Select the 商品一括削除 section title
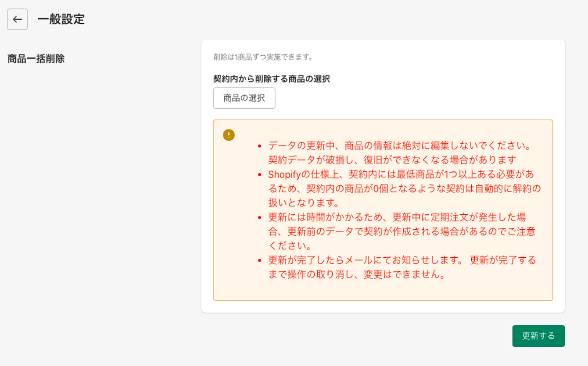The image size is (588, 366). 36,59
